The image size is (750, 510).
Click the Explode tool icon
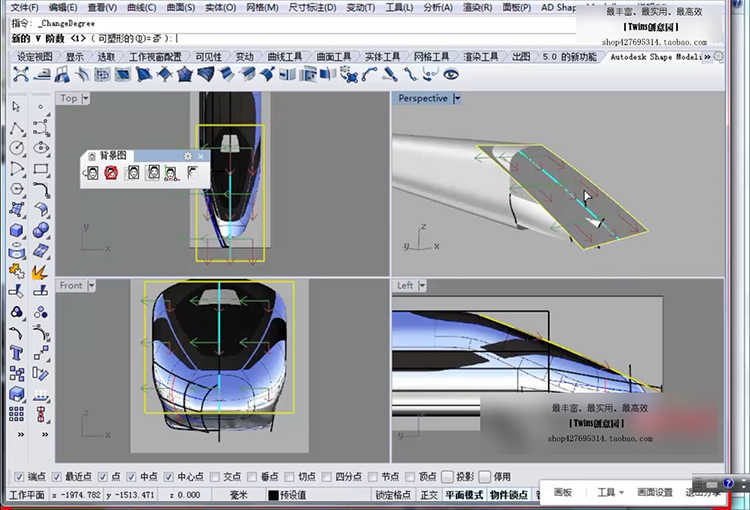tap(40, 271)
